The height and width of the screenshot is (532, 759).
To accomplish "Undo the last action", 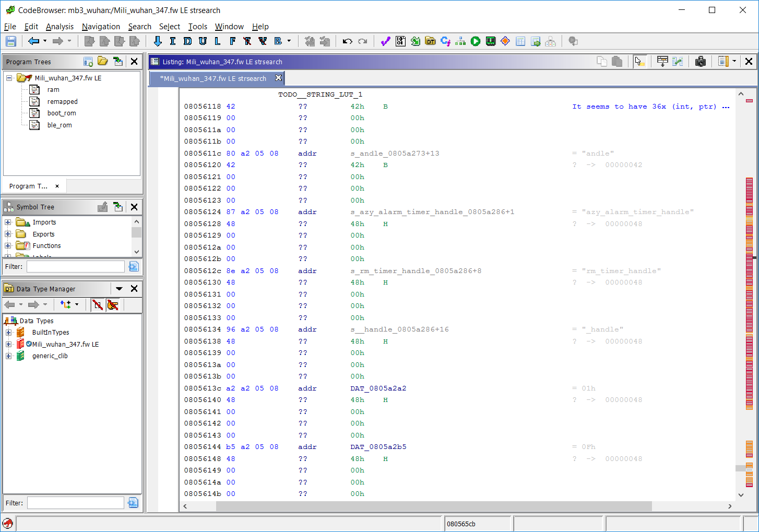I will pyautogui.click(x=348, y=41).
